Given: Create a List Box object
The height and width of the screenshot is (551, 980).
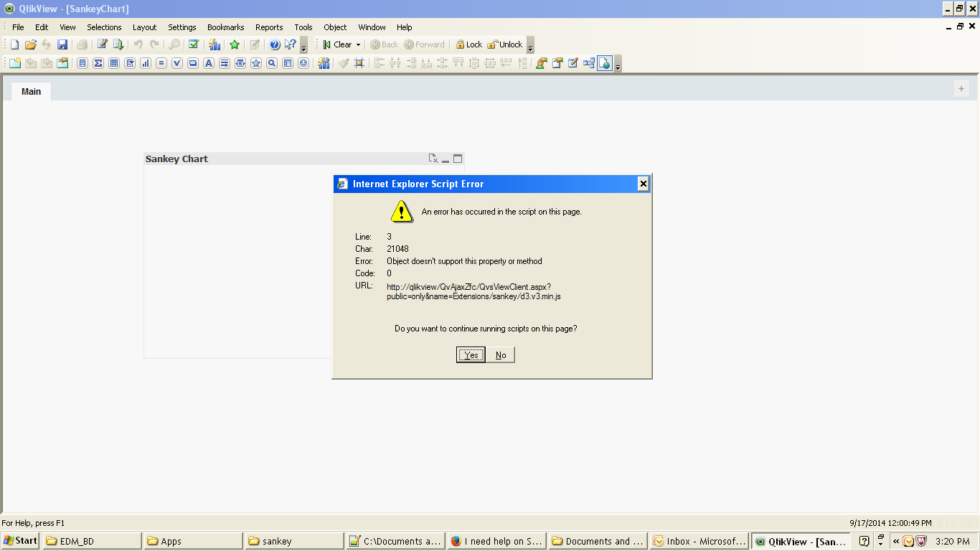Looking at the screenshot, I should (83, 63).
